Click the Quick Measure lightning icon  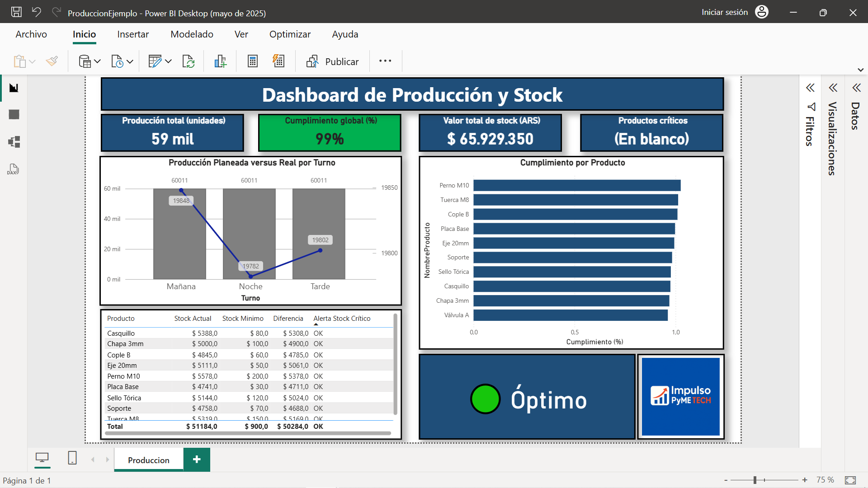278,61
